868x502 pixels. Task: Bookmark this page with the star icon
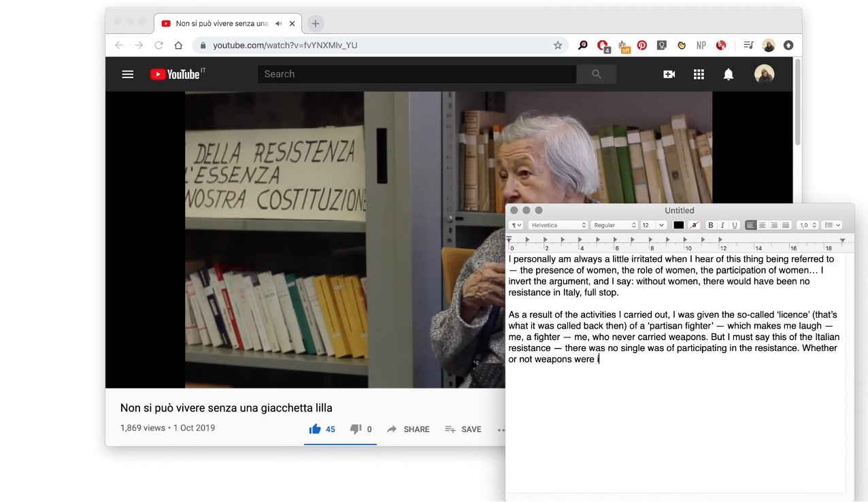point(558,46)
